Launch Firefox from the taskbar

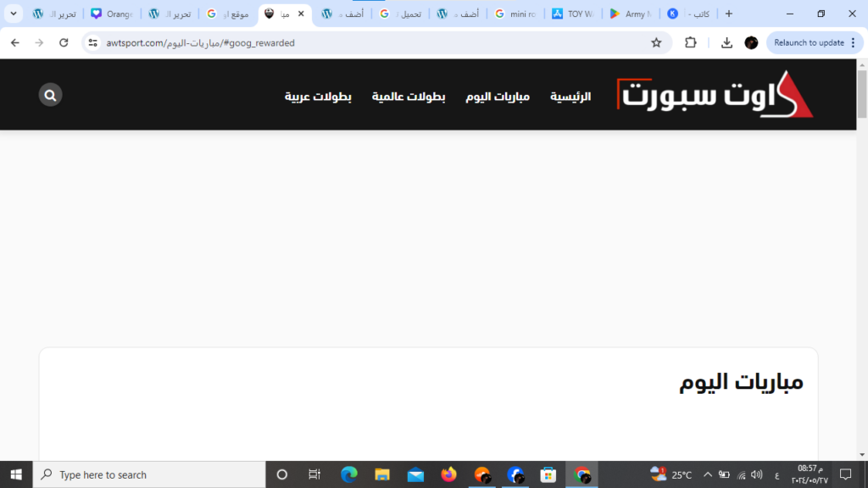pyautogui.click(x=448, y=474)
